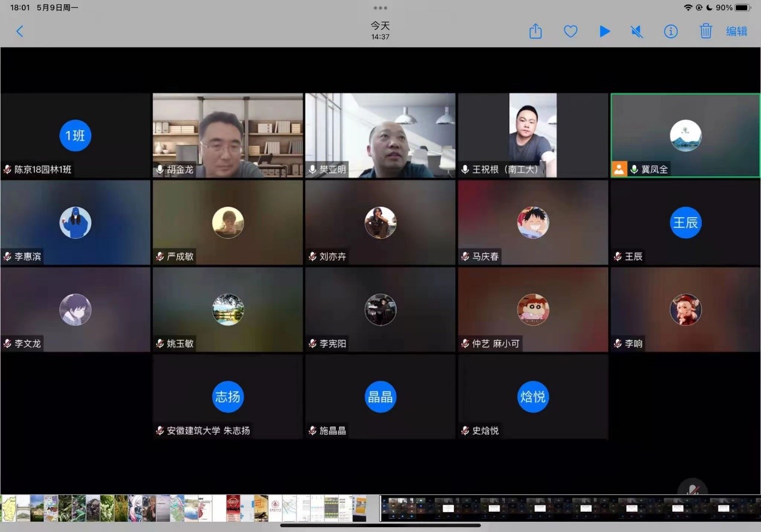761x532 pixels.
Task: Click the 志扬 avatar circle
Action: click(228, 397)
